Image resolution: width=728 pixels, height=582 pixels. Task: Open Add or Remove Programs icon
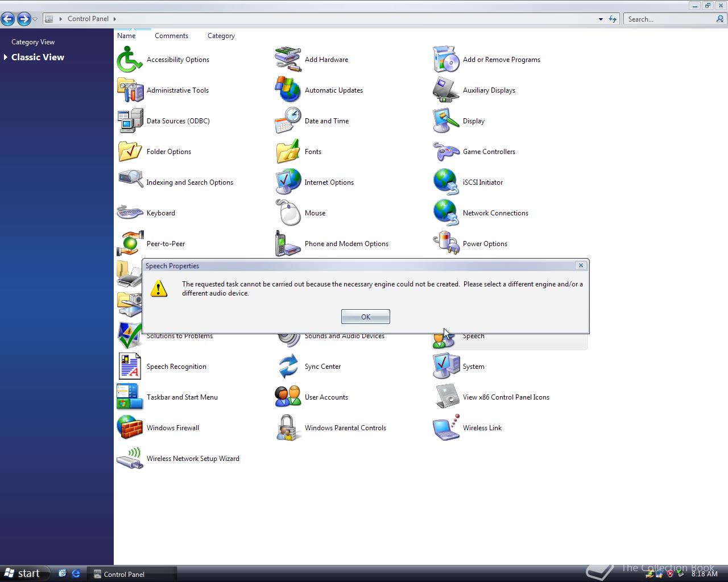click(x=446, y=60)
